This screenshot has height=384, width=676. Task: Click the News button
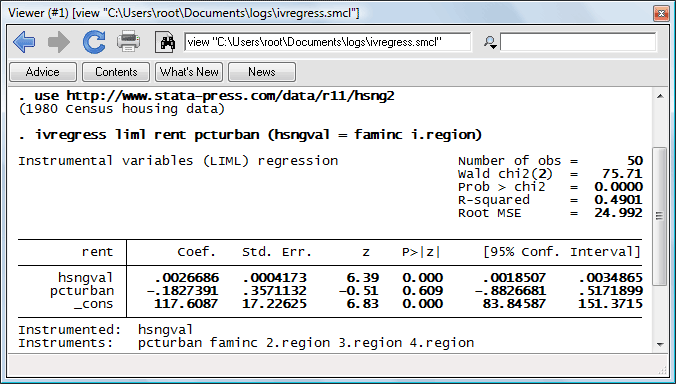[262, 72]
